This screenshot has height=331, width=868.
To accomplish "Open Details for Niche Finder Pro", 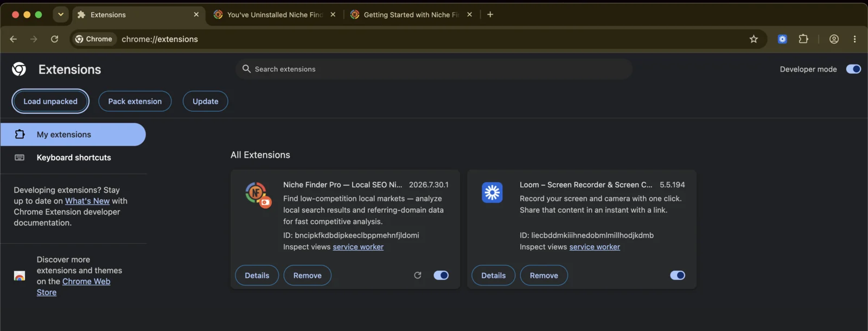I will (x=257, y=275).
